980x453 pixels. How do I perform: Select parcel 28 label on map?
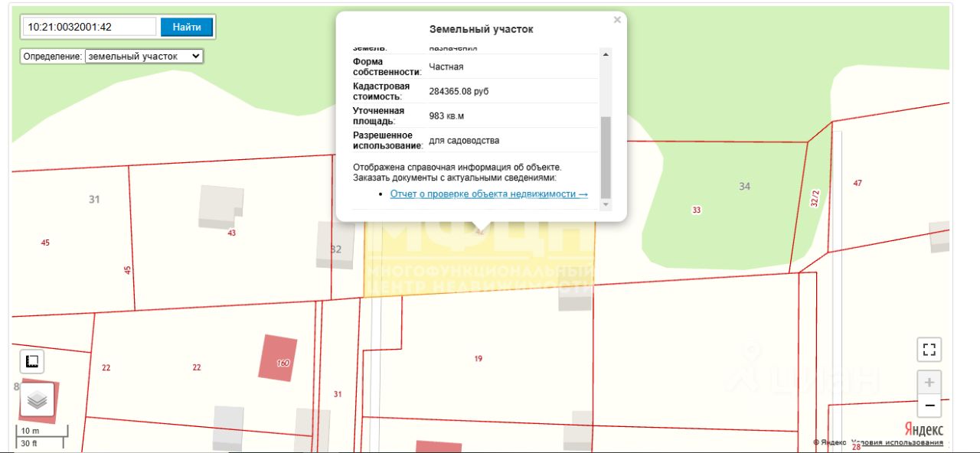(x=856, y=447)
